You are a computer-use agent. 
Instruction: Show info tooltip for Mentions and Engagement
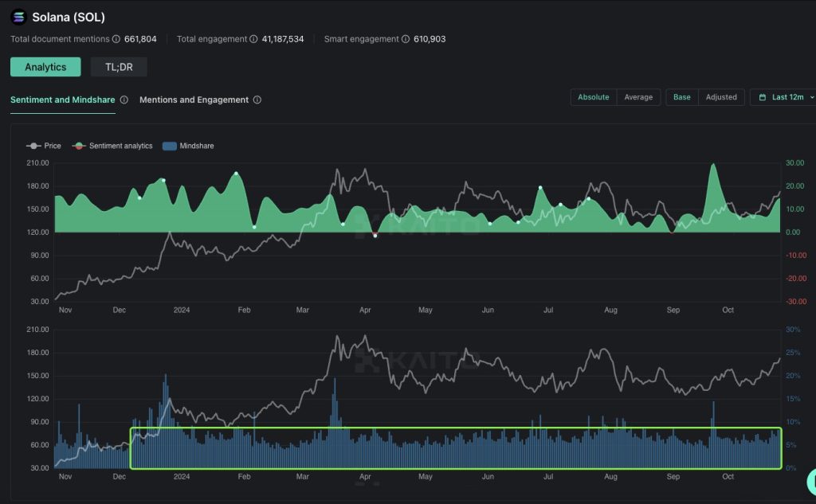pyautogui.click(x=257, y=100)
